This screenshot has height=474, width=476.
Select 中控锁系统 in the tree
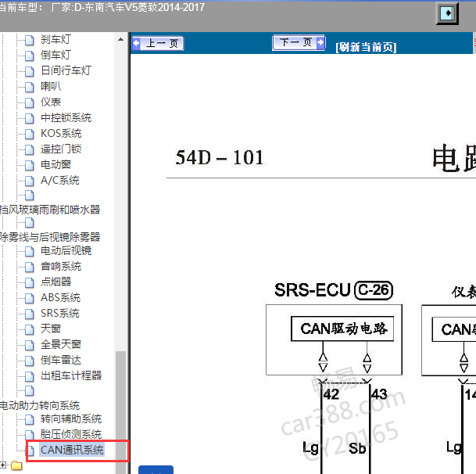[x=66, y=117]
